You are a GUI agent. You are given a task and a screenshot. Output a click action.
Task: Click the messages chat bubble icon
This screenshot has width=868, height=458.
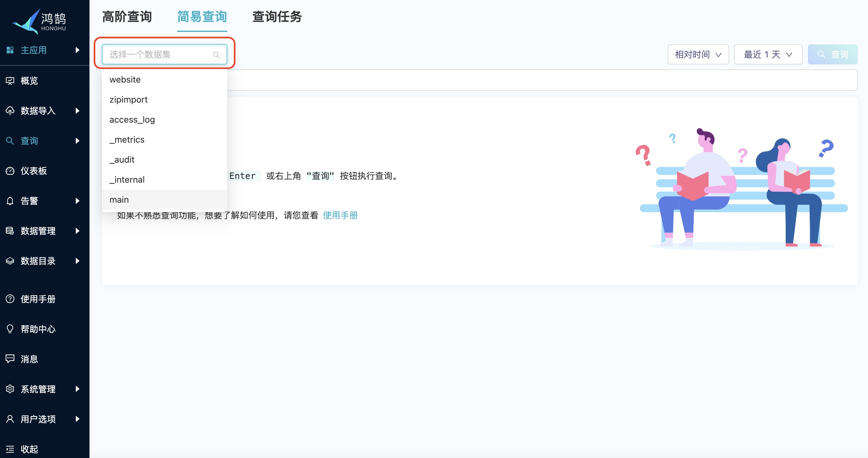(x=10, y=359)
